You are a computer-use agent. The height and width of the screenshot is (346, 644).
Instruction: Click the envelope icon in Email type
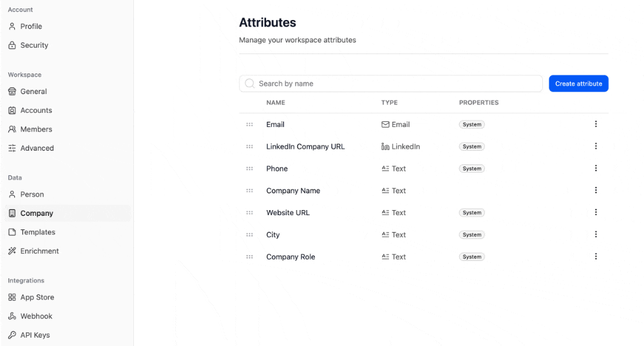pyautogui.click(x=385, y=124)
